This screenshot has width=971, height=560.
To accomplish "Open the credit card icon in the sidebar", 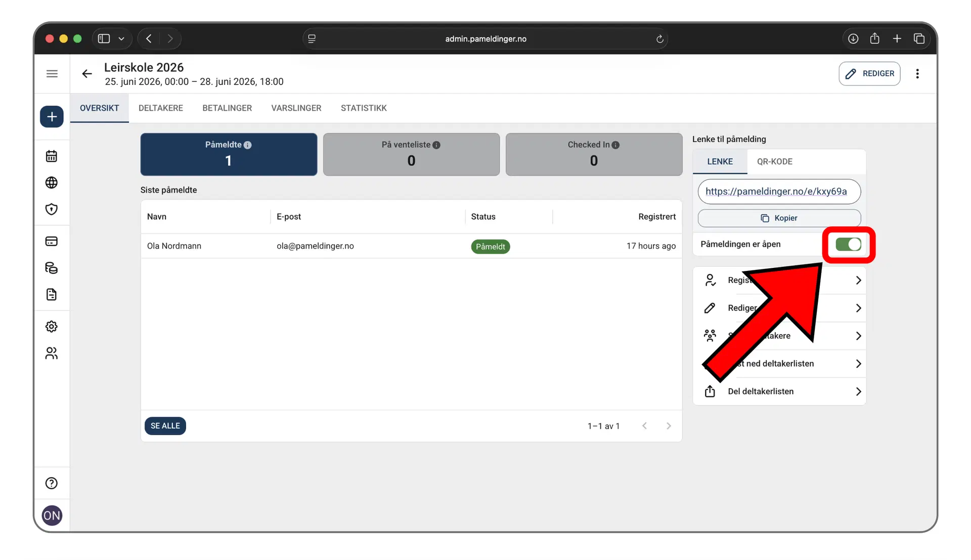I will 52,241.
